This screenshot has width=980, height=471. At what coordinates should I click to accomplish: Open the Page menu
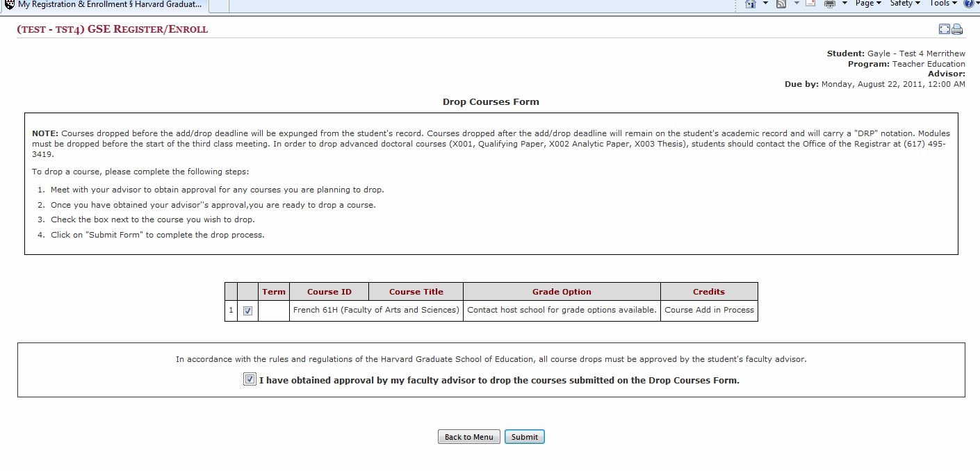pos(868,3)
